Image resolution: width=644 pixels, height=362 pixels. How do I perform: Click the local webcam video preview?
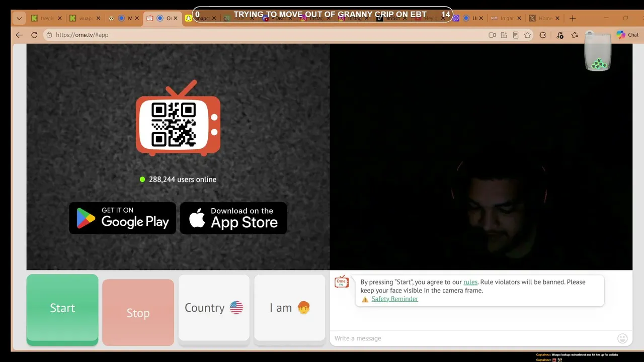coord(481,157)
